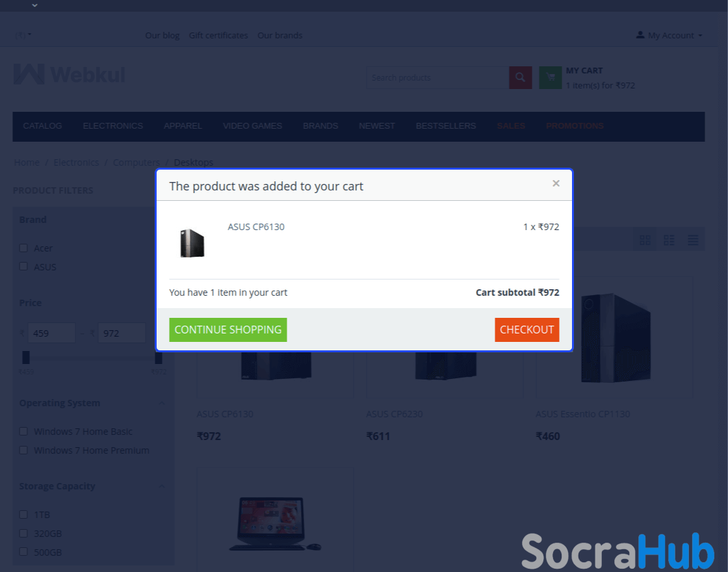Check the ASUS brand filter
728x572 pixels.
(23, 266)
